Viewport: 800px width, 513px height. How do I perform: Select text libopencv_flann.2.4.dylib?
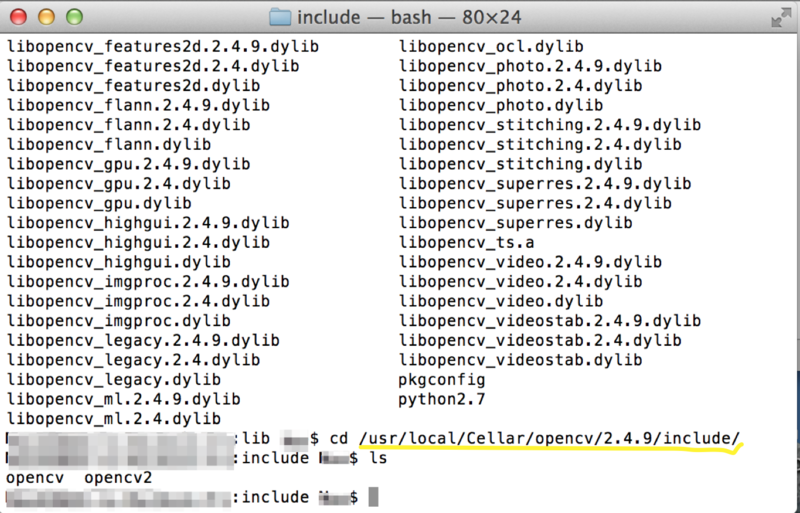click(x=129, y=125)
